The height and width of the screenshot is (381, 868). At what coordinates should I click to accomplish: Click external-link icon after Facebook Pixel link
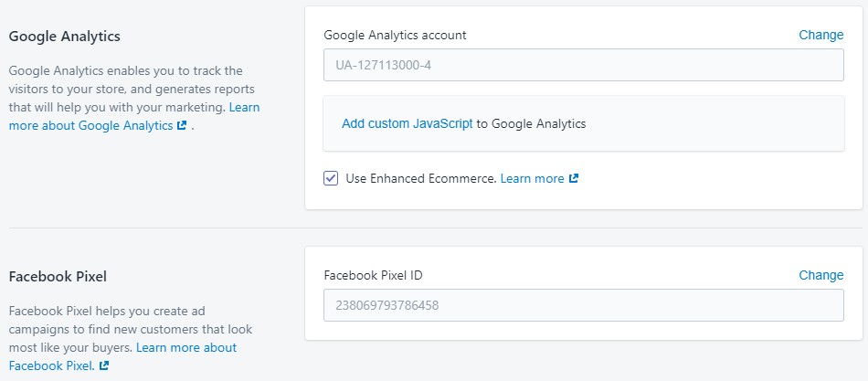pyautogui.click(x=104, y=365)
